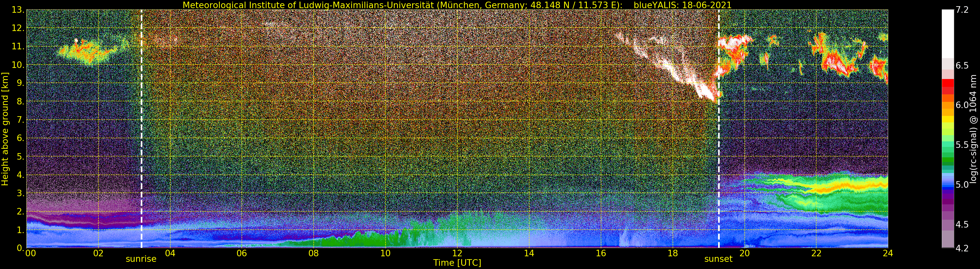The image size is (980, 269).
Task: Click the '02' time axis tick label
Action: [x=98, y=253]
